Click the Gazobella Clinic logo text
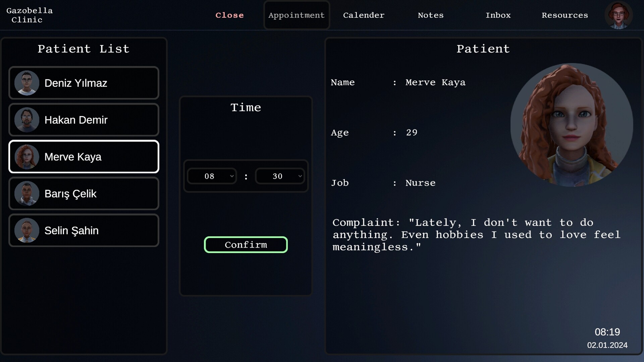Image resolution: width=644 pixels, height=362 pixels. click(x=30, y=15)
